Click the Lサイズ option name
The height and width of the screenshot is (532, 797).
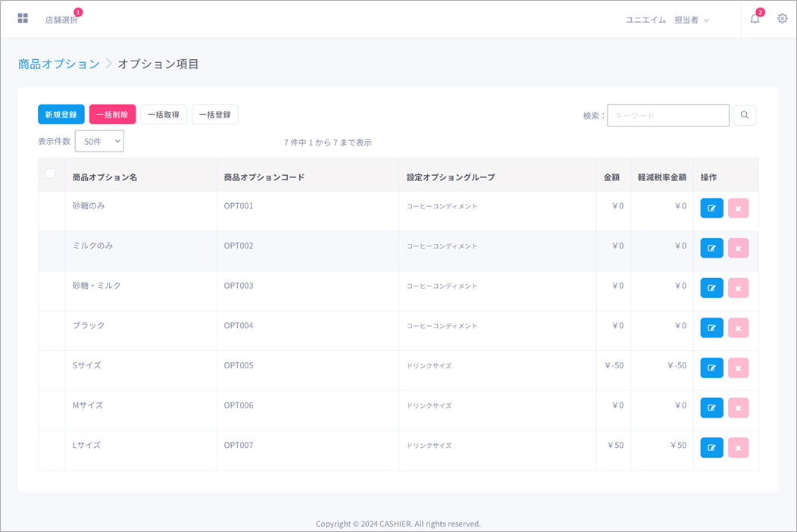point(86,445)
